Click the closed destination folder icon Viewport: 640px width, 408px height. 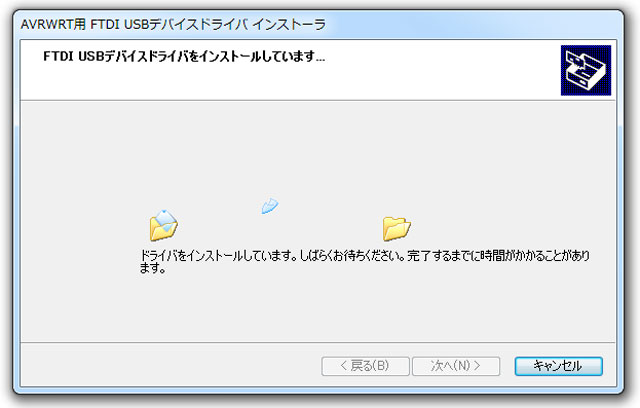click(396, 228)
